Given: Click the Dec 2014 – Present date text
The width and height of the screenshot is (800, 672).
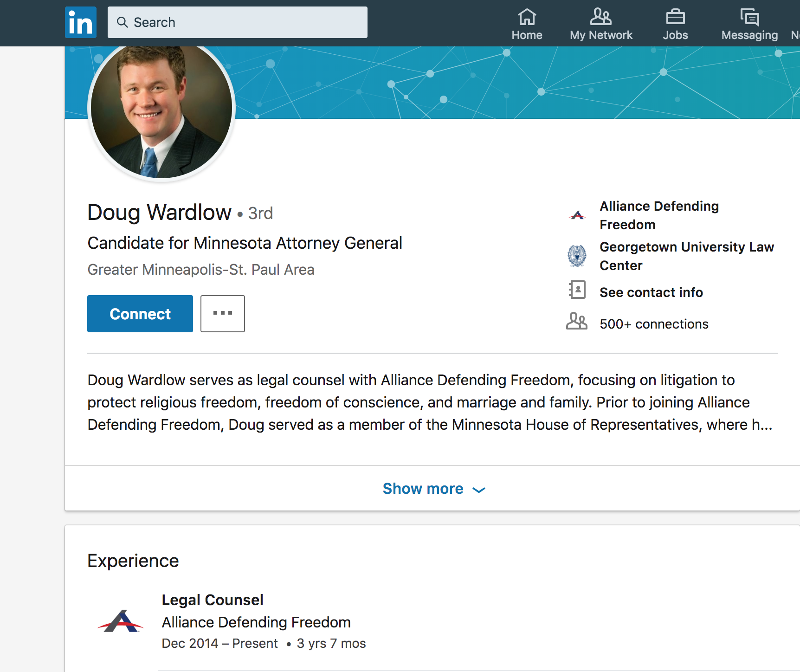Looking at the screenshot, I should click(x=219, y=643).
